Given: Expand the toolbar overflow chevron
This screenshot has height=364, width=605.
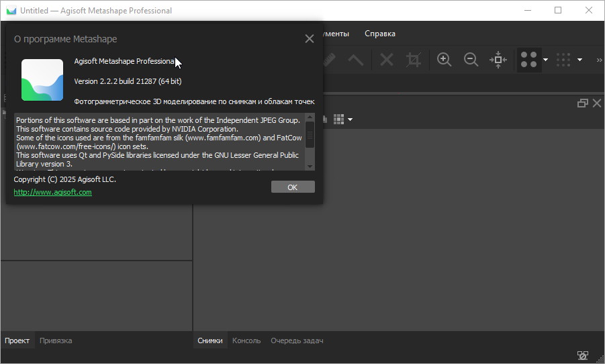Looking at the screenshot, I should click(599, 60).
